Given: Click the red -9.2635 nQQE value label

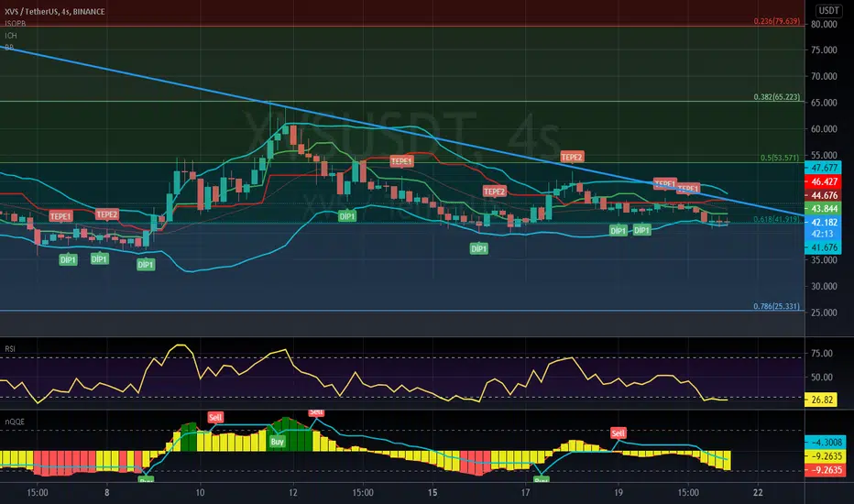Looking at the screenshot, I should (x=825, y=470).
